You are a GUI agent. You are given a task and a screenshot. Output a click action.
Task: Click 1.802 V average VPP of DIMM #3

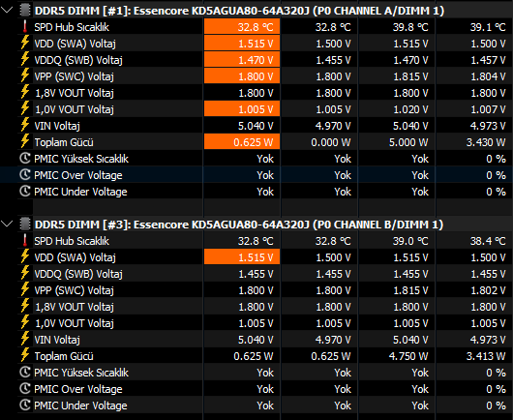pyautogui.click(x=488, y=290)
